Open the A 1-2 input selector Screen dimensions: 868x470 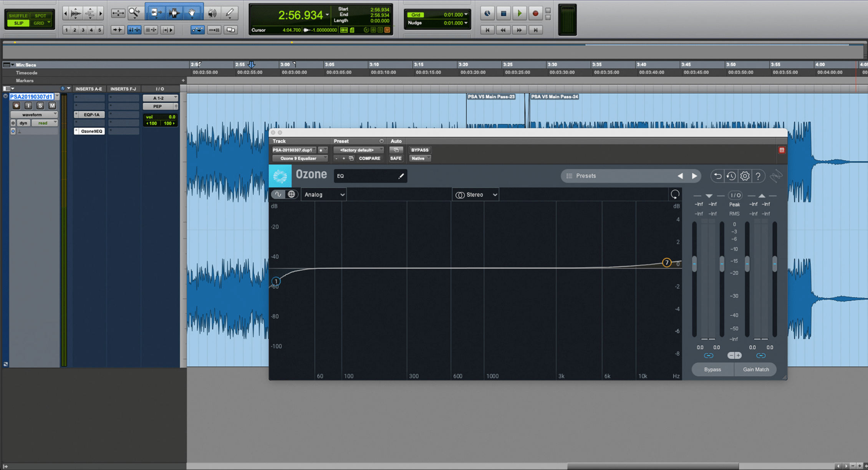[160, 98]
